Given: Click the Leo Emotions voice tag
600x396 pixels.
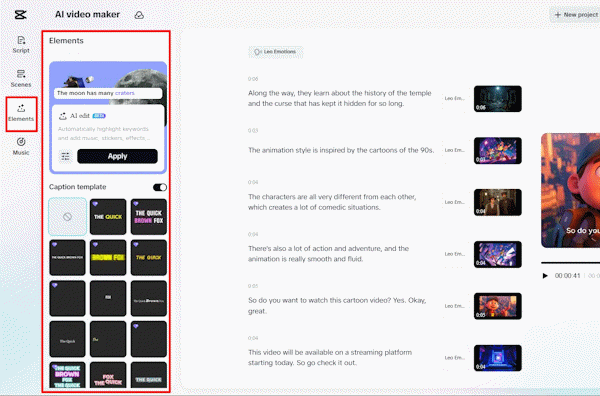Looking at the screenshot, I should pos(276,52).
